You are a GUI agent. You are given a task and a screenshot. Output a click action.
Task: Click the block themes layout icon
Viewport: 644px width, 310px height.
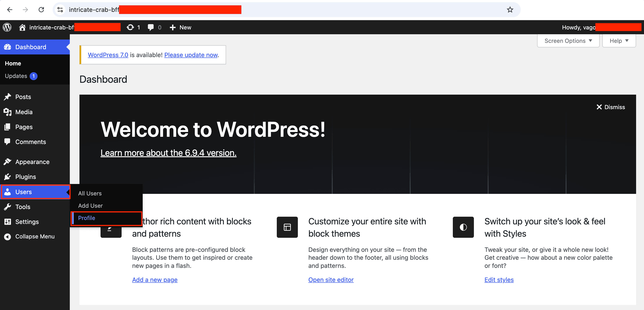(287, 227)
